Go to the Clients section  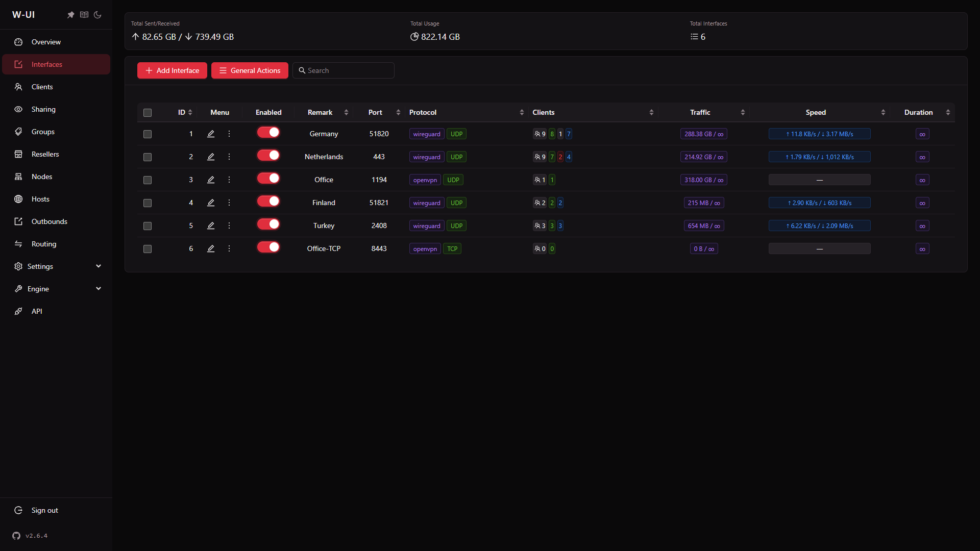click(56, 87)
